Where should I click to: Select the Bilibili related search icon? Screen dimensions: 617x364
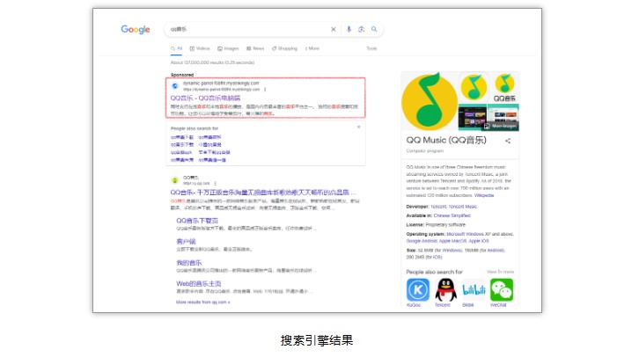coord(474,289)
